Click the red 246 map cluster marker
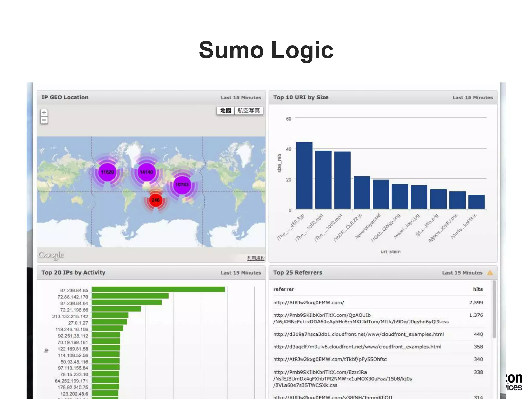532x399 pixels. (156, 200)
